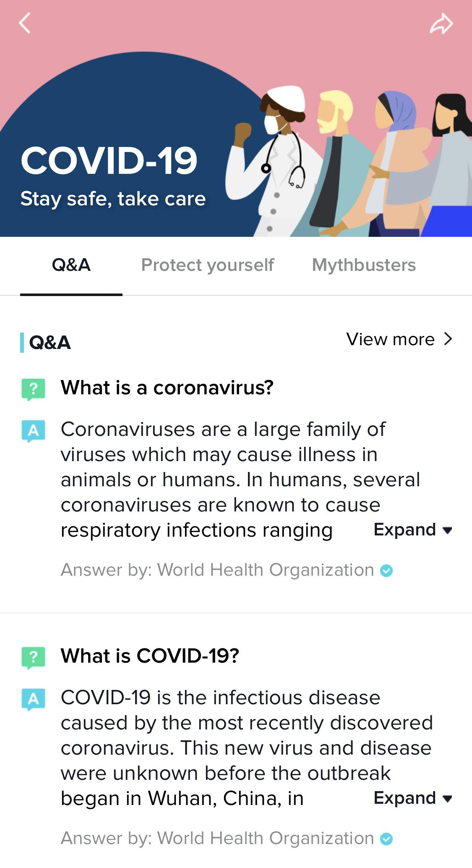Viewport: 472px width, 868px height.
Task: Tap the COVID-19 banner title
Action: (109, 161)
